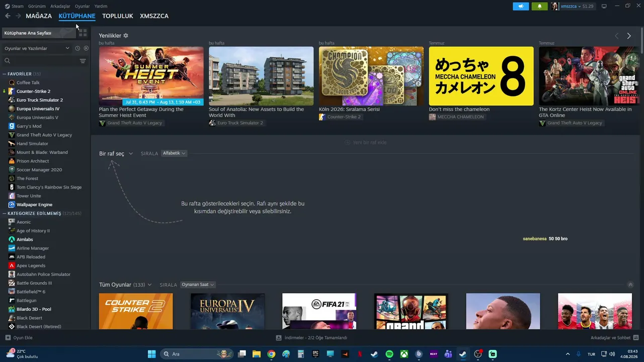The width and height of the screenshot is (644, 362).
Task: Open the Görünüm menu
Action: 37,6
